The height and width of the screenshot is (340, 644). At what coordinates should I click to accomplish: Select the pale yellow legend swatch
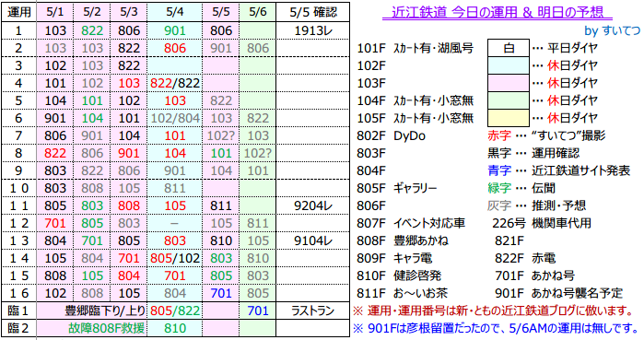click(x=509, y=118)
